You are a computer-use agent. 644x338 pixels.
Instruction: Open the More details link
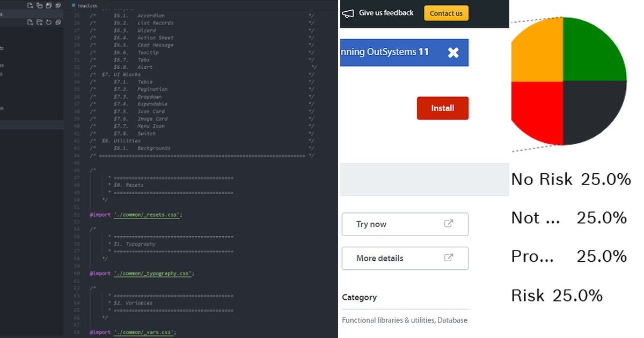click(380, 258)
